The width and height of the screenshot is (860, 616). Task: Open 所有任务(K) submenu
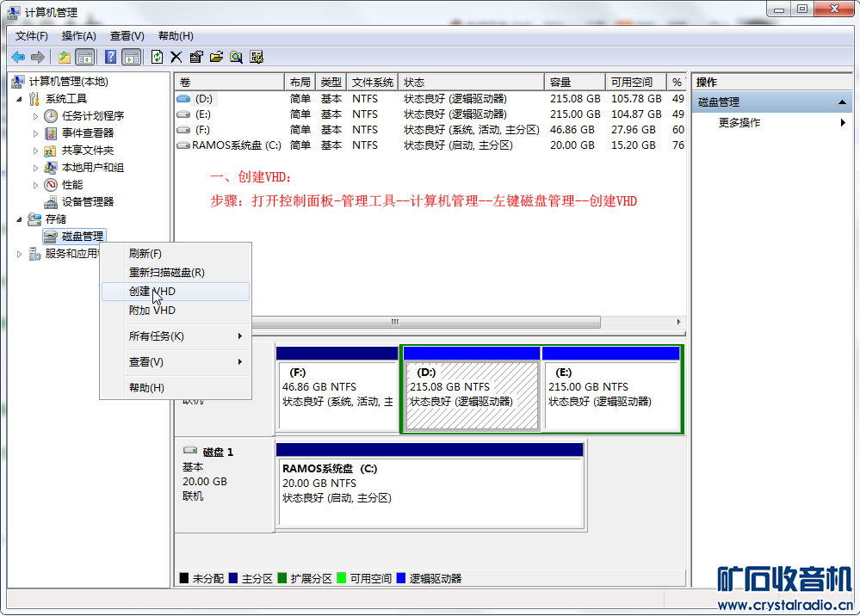coord(176,336)
